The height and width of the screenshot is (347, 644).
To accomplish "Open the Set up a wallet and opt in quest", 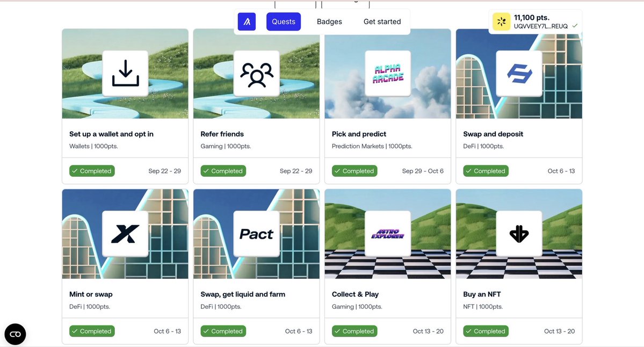I will click(x=111, y=134).
